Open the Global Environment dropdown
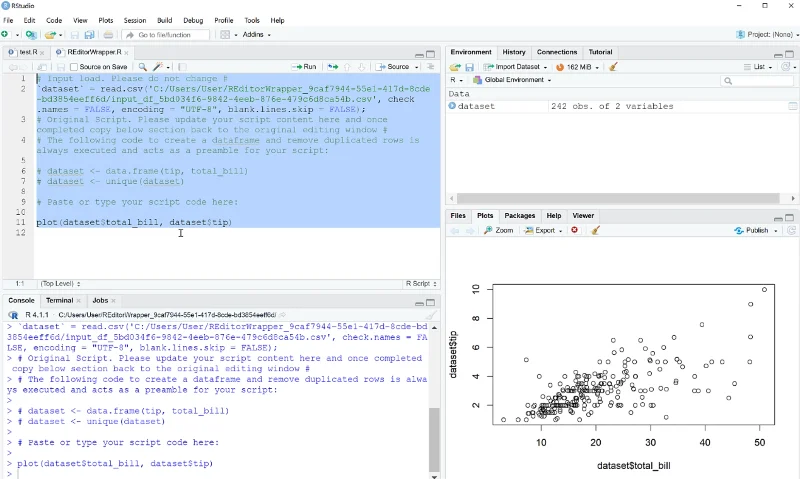 point(512,80)
